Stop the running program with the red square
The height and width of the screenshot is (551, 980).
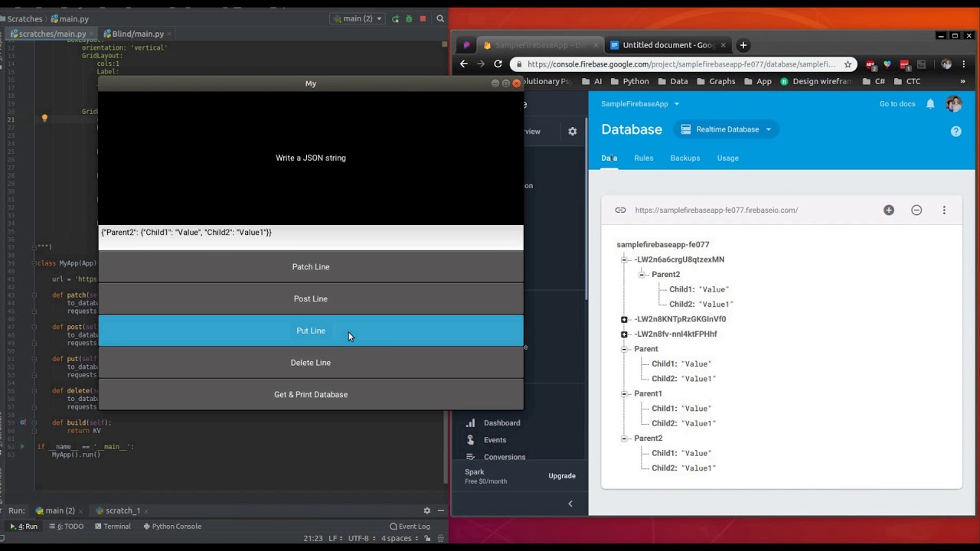423,18
